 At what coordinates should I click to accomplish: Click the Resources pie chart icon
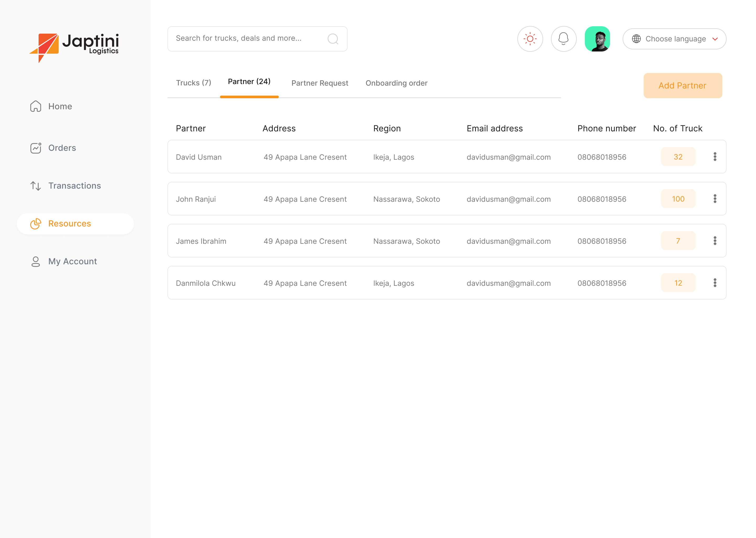(35, 224)
